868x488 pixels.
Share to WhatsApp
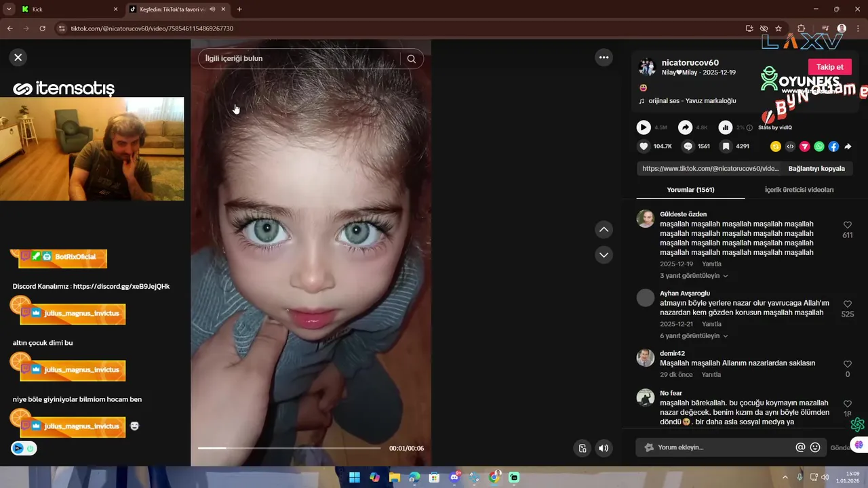819,146
